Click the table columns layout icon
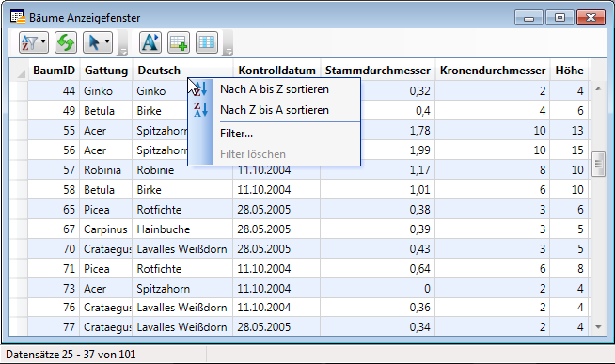Viewport: 615px width, 364px height. click(x=207, y=42)
